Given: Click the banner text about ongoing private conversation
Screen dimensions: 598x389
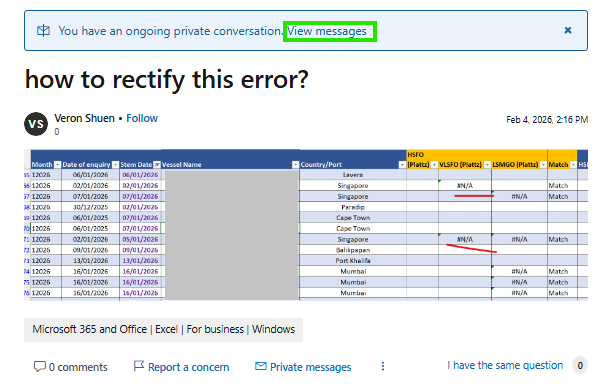Looking at the screenshot, I should [170, 31].
